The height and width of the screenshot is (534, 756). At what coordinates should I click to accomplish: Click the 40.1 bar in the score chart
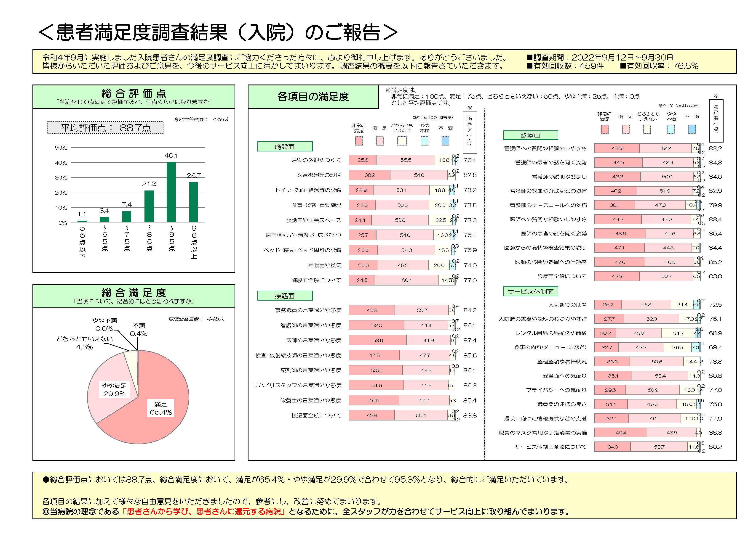click(x=171, y=192)
